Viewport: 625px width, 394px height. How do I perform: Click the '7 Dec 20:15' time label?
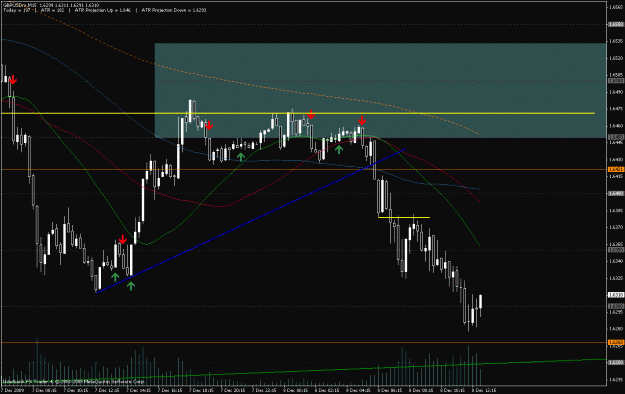pos(233,390)
